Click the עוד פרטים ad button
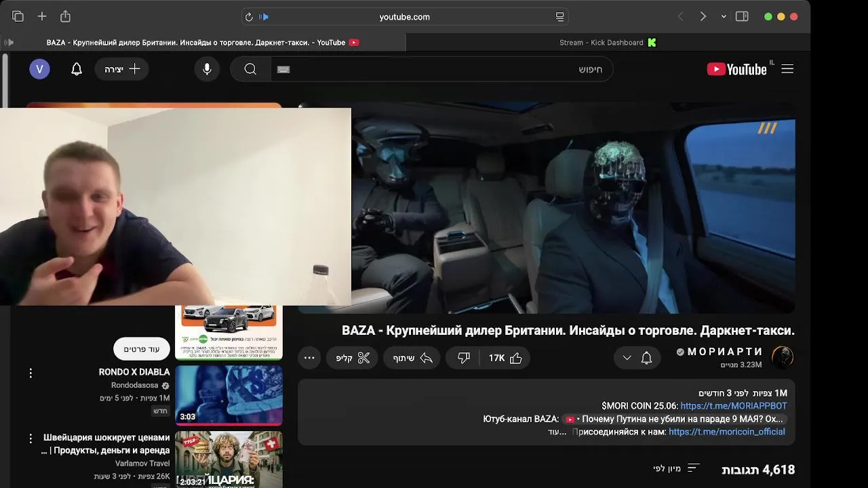The image size is (868, 488). tap(142, 349)
